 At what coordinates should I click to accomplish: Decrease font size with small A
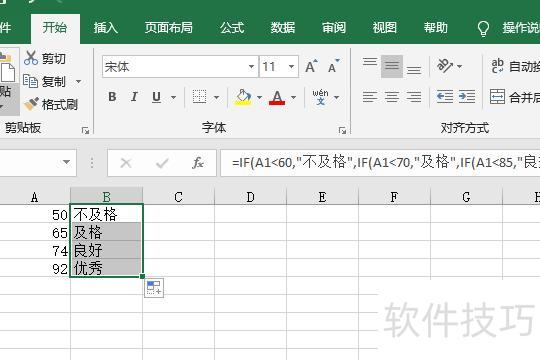click(x=333, y=66)
